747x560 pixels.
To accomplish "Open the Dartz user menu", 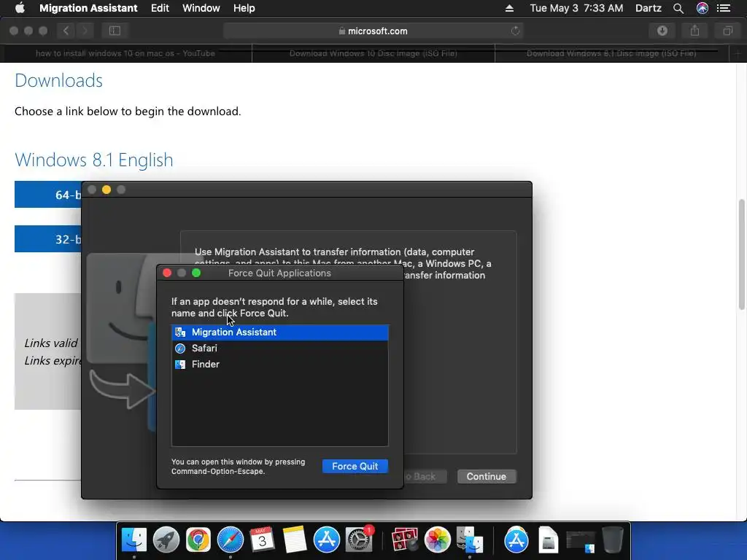I will [x=649, y=8].
